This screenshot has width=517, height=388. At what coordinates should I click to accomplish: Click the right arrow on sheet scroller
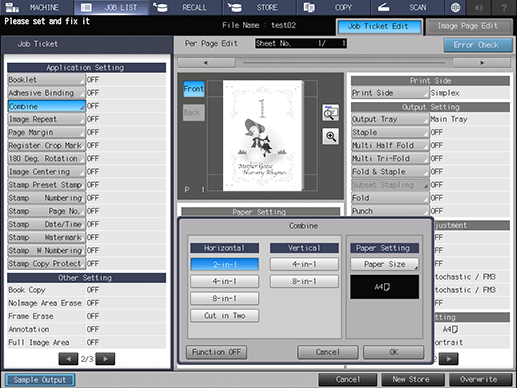point(482,63)
